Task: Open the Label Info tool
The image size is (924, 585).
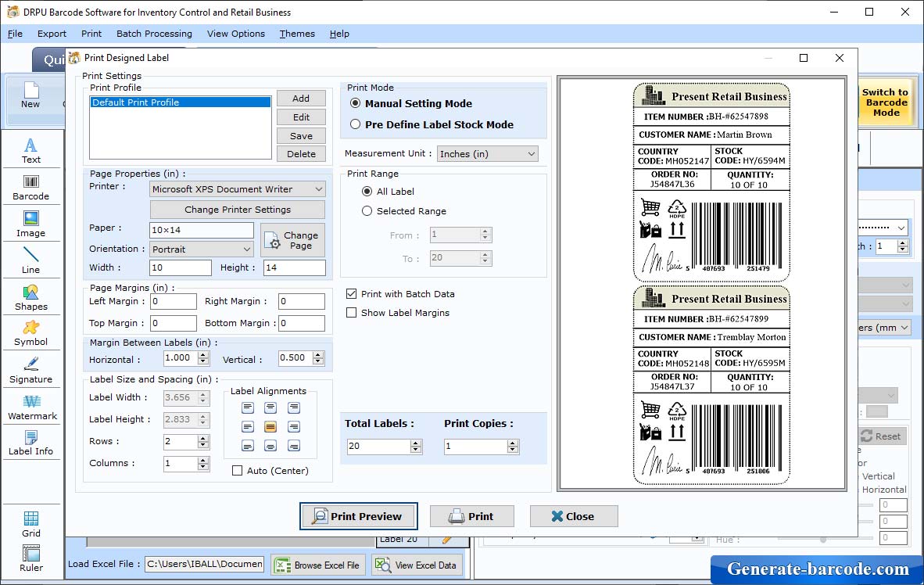Action: [x=31, y=443]
